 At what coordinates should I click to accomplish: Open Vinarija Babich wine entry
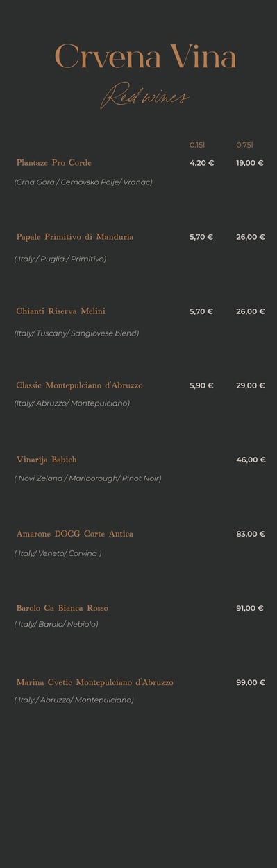click(x=47, y=460)
